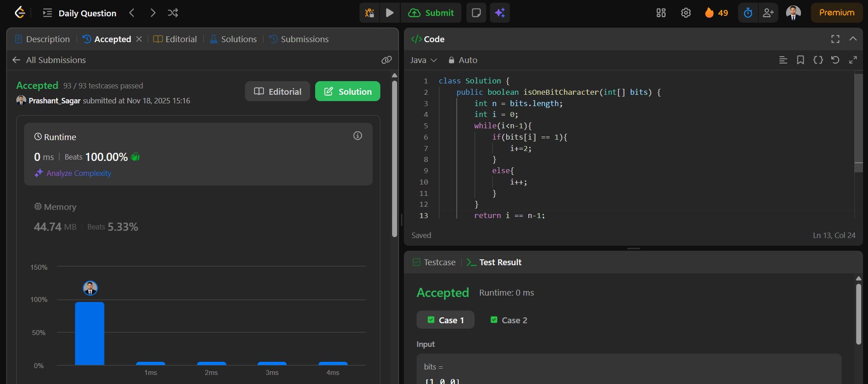This screenshot has width=868, height=384.
Task: Click the AI sparkle assistant icon
Action: [500, 13]
